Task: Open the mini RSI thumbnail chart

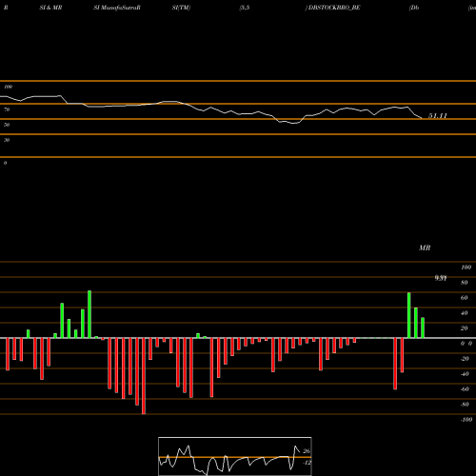Action: 235,456
